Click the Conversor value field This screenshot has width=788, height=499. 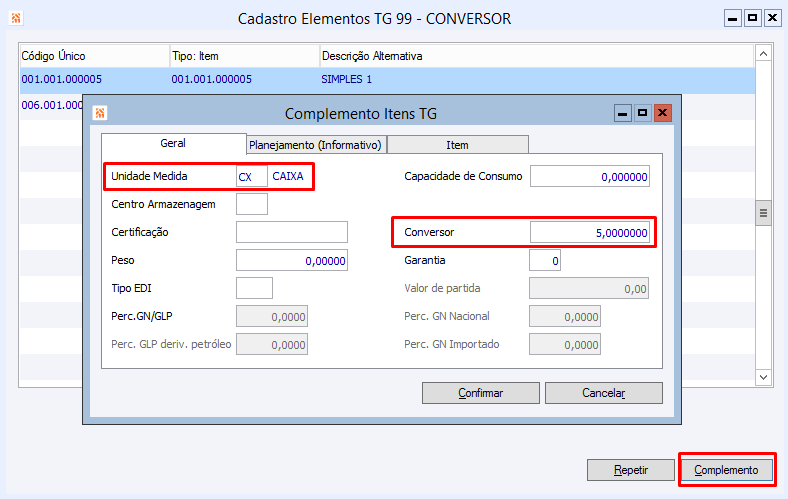pos(589,233)
